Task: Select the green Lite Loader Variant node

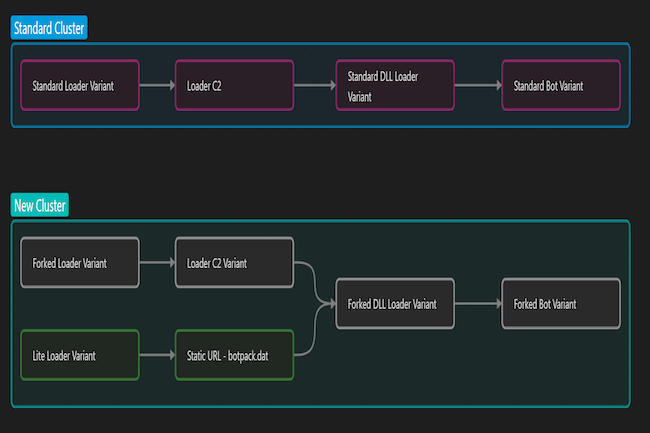Action: coord(80,355)
